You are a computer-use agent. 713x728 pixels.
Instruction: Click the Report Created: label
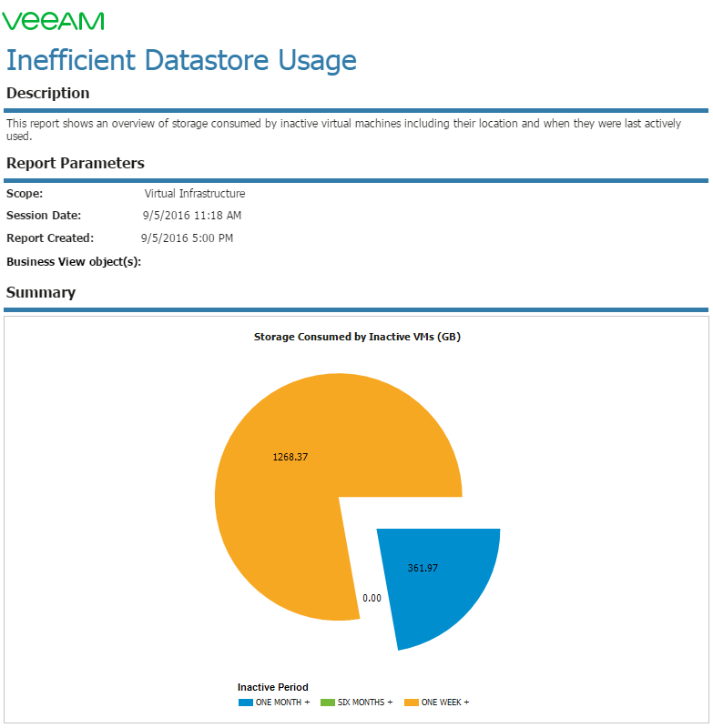pyautogui.click(x=50, y=238)
